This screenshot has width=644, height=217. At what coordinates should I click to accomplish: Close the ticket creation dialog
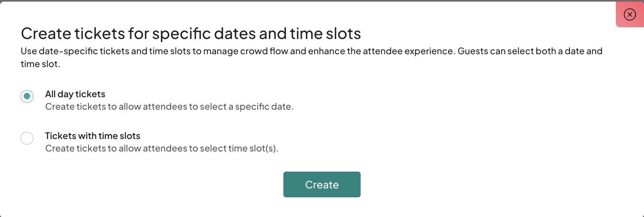tap(630, 15)
